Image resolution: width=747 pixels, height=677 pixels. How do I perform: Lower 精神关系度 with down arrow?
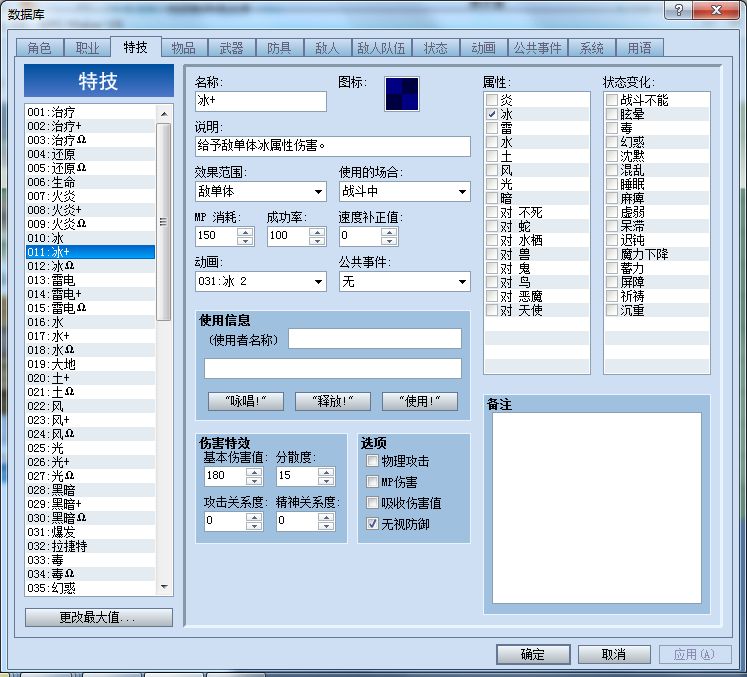(326, 525)
